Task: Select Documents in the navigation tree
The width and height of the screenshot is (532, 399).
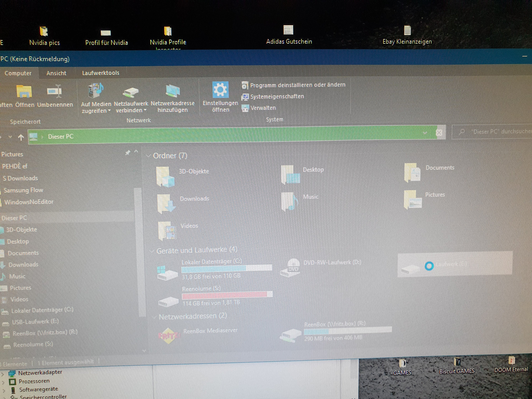Action: tap(23, 253)
